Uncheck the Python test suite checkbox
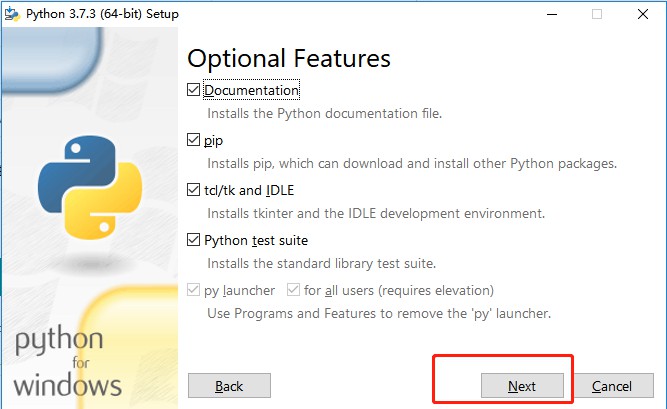The height and width of the screenshot is (409, 667). pos(194,240)
